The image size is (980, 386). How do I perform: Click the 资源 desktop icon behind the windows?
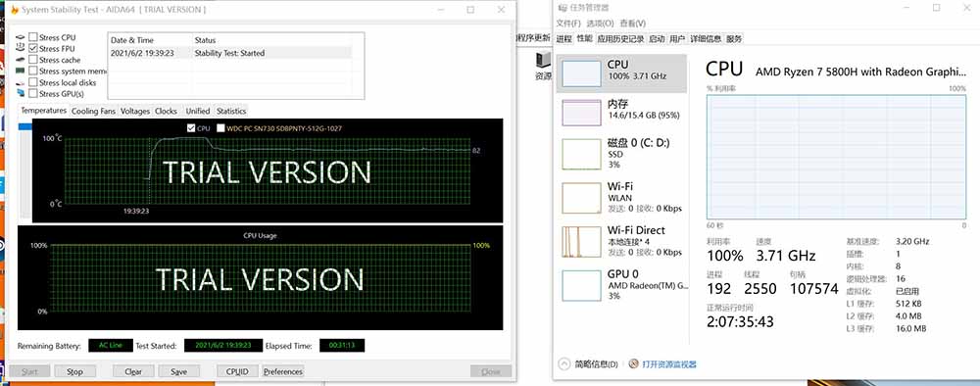click(543, 67)
